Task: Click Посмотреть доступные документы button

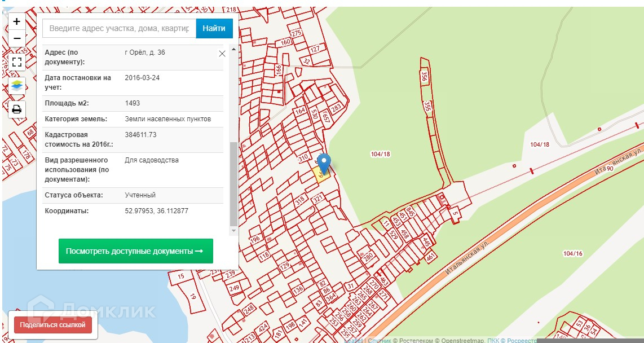Action: [135, 251]
